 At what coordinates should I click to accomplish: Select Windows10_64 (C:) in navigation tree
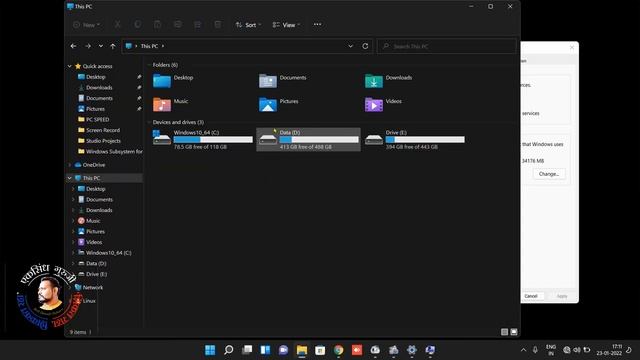pos(108,253)
